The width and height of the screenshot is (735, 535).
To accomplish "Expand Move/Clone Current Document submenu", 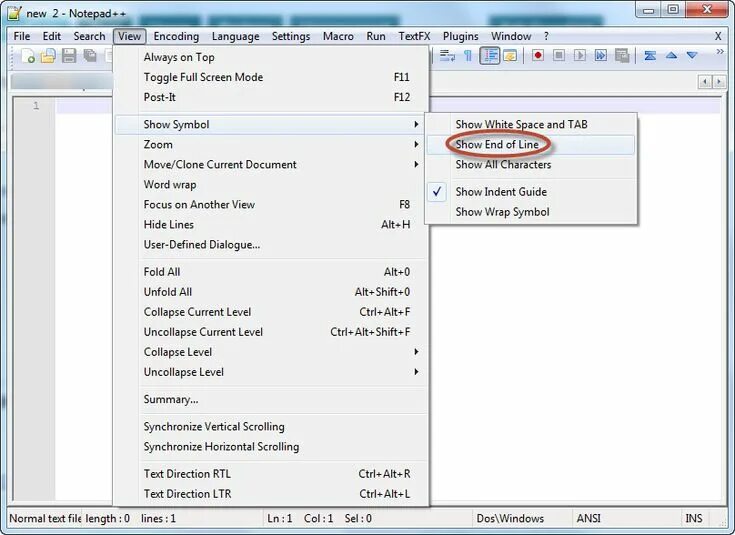I will (271, 165).
